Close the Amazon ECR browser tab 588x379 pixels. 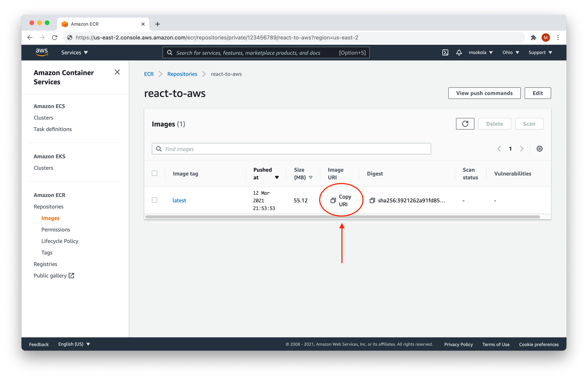click(143, 24)
